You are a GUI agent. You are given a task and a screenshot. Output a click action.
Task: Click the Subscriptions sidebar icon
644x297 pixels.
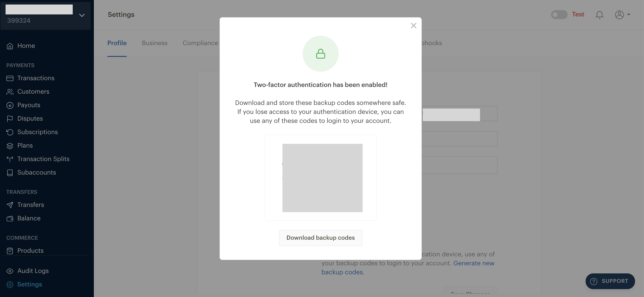pyautogui.click(x=9, y=132)
